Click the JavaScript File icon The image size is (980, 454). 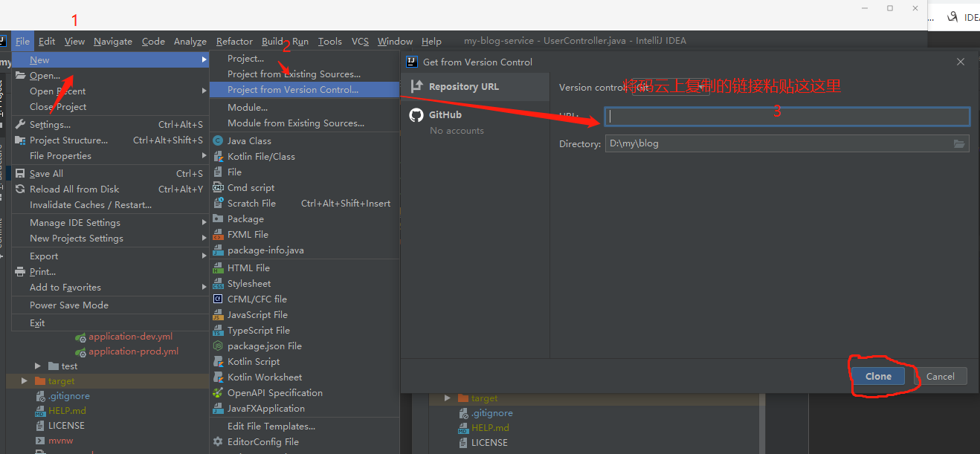(x=218, y=315)
